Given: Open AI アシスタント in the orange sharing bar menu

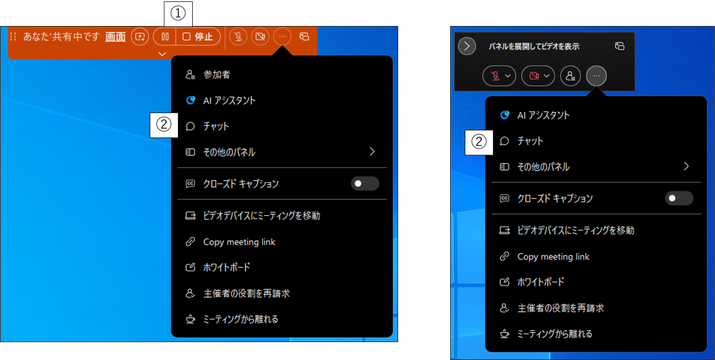Looking at the screenshot, I should pyautogui.click(x=282, y=100).
